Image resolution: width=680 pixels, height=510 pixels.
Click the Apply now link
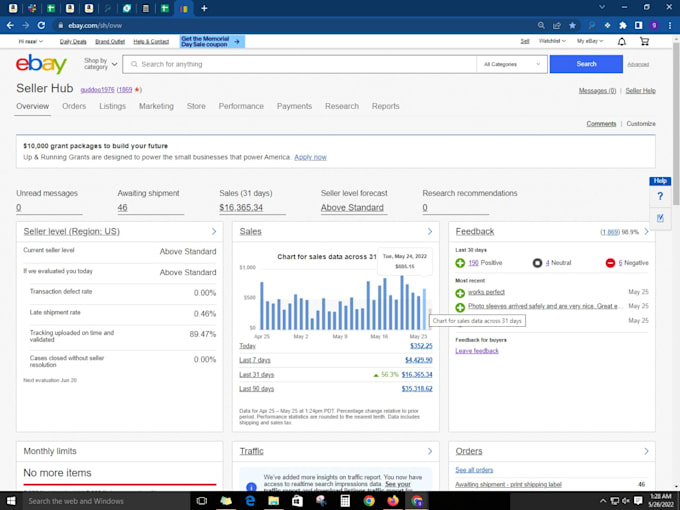pos(311,157)
